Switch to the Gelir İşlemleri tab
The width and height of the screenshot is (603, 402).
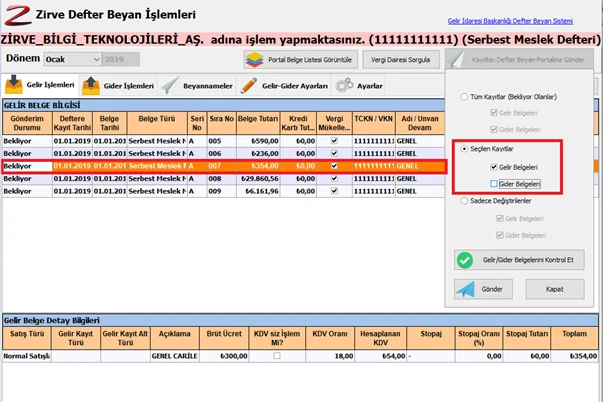point(40,85)
